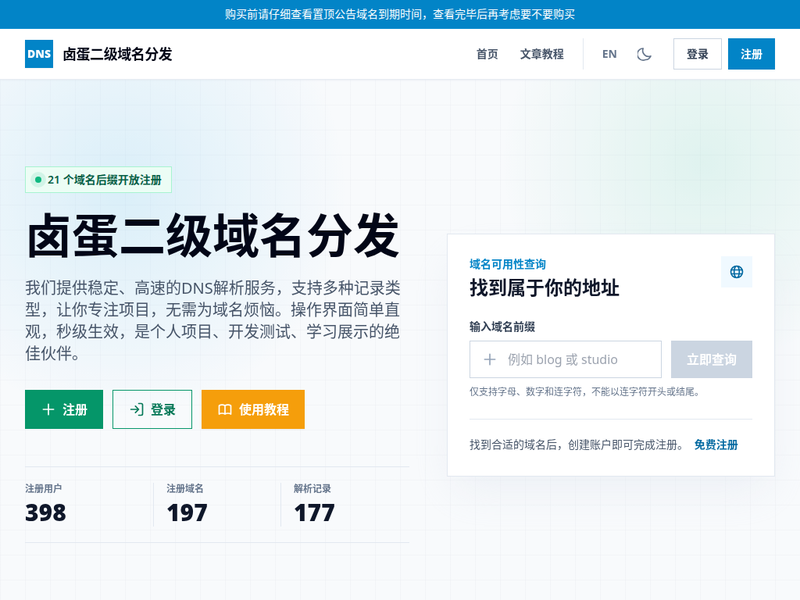Focus the domain prefix input field

point(565,359)
